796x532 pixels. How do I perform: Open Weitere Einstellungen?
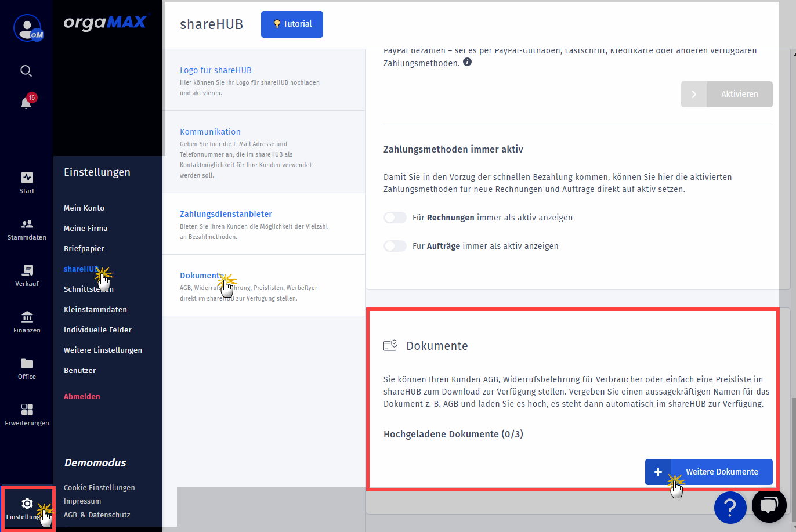[x=103, y=350]
